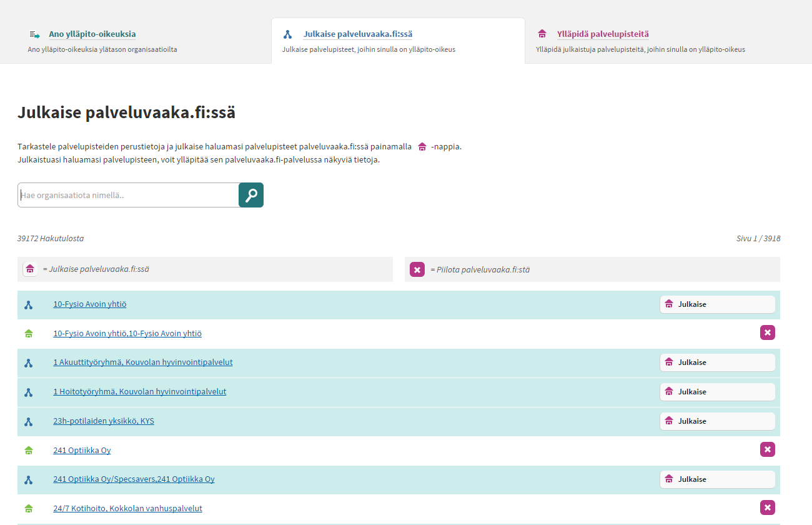Publish 23h-potilaiden yksikkö, KYS
Screen dimensions: 812x525
click(718, 421)
